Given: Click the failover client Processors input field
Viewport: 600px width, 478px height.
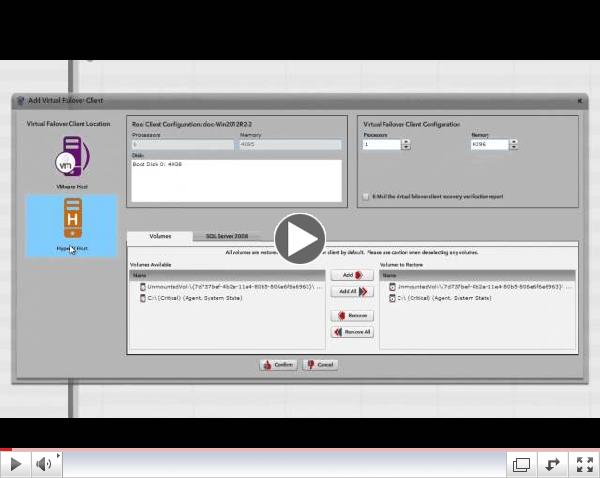Looking at the screenshot, I should (382, 144).
